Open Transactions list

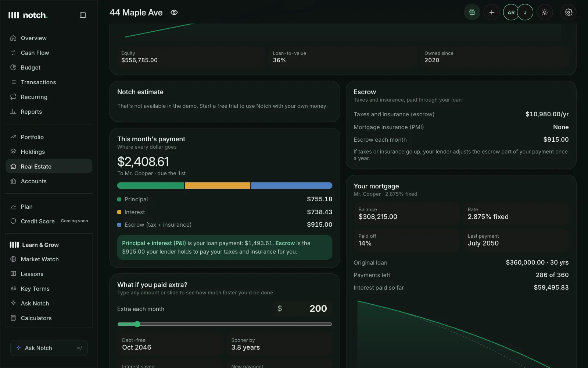[x=49, y=82]
